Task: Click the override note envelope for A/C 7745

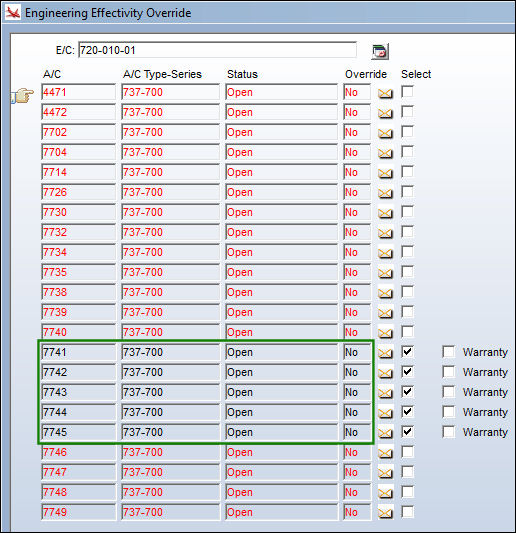Action: [x=385, y=433]
